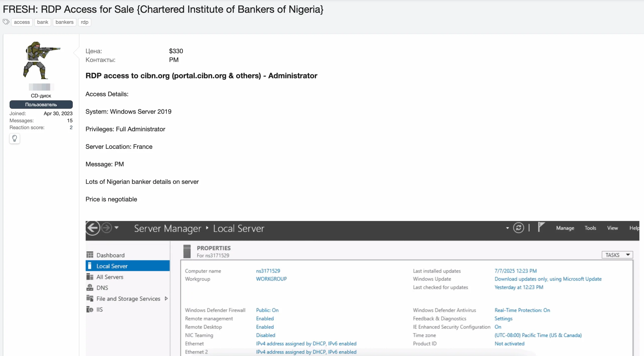Click Ethernet 2 IPv4 DHCP link
Viewport: 644px width, 356px height.
306,352
